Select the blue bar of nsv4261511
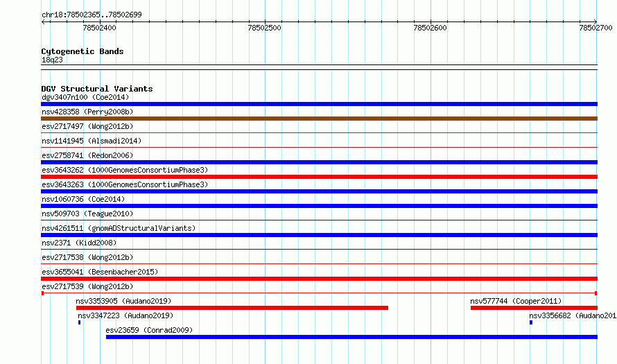Screen dimensions: 617x364 point(319,235)
